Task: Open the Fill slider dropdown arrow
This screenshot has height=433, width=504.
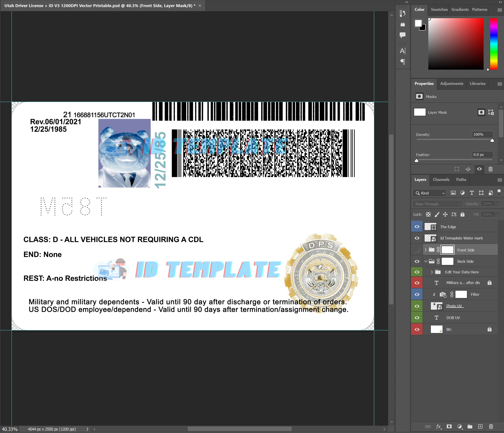Action: pos(498,214)
